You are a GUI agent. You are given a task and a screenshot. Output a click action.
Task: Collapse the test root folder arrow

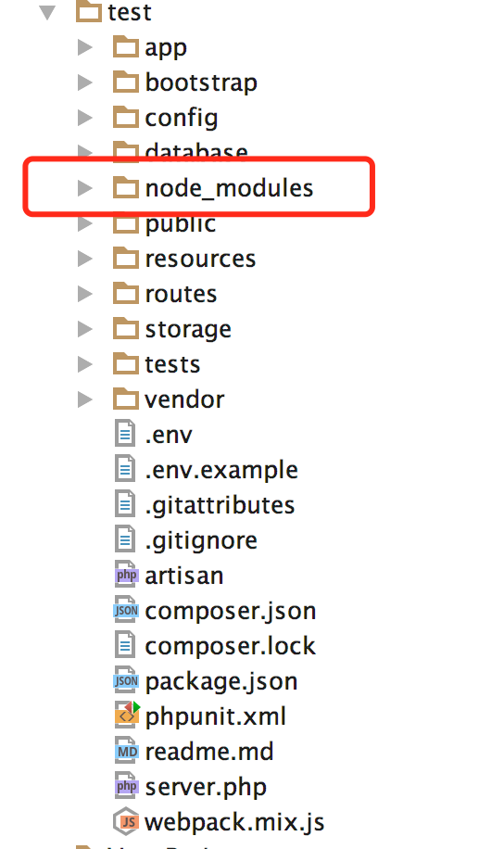pos(48,12)
